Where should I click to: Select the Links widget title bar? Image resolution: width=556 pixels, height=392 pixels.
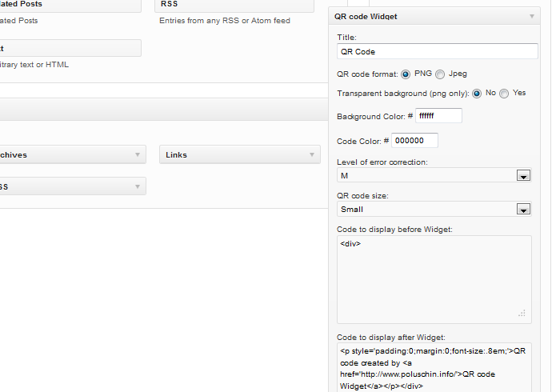(240, 154)
